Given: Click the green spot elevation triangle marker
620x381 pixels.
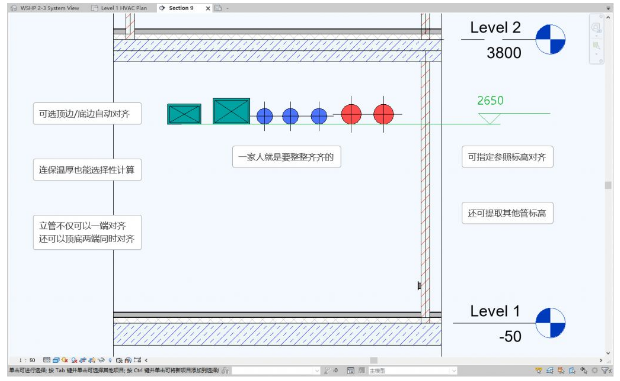Looking at the screenshot, I should [490, 119].
